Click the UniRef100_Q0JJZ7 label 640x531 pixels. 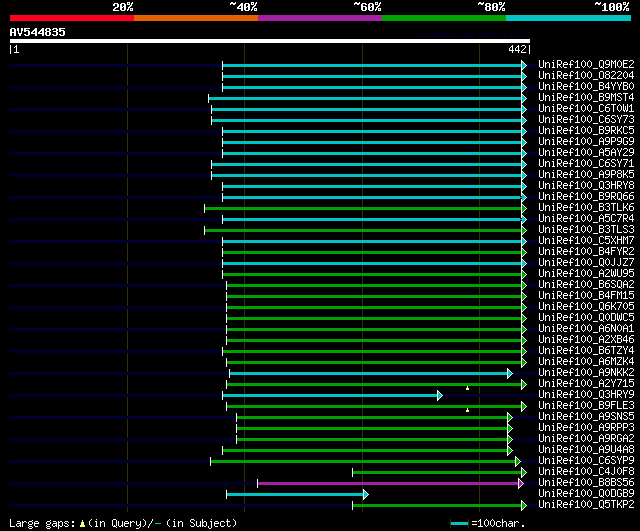coord(586,263)
